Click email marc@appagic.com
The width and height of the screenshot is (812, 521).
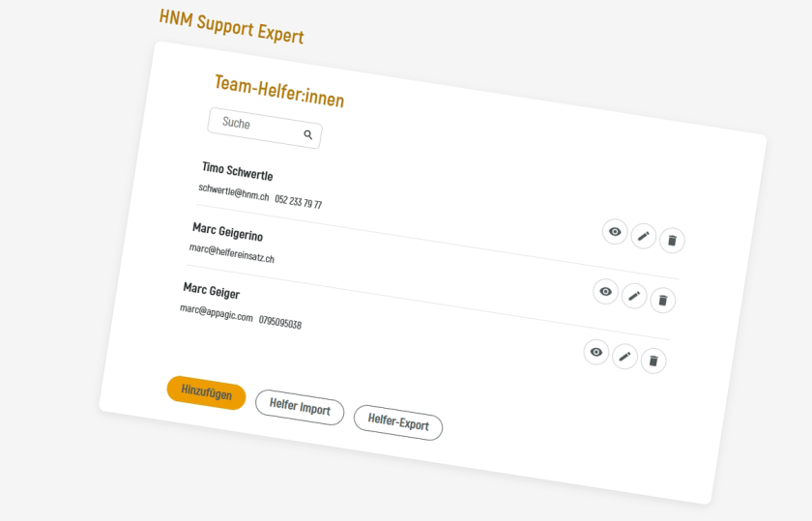coord(217,312)
